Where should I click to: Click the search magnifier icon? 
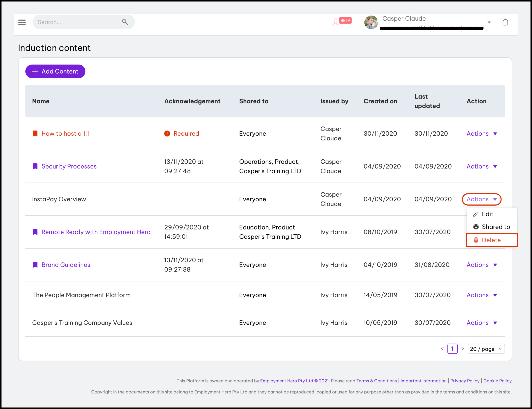[x=125, y=22]
